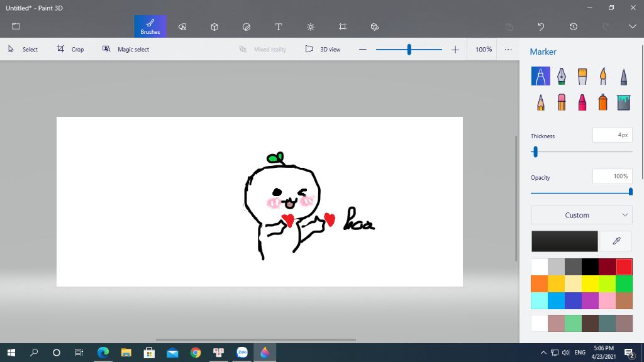Select the Pencil brush

pos(540,102)
